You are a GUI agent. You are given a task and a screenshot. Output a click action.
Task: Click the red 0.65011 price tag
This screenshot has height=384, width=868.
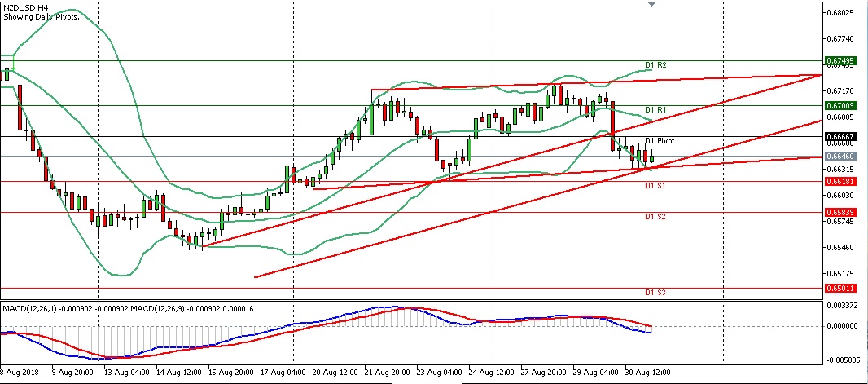pyautogui.click(x=840, y=288)
